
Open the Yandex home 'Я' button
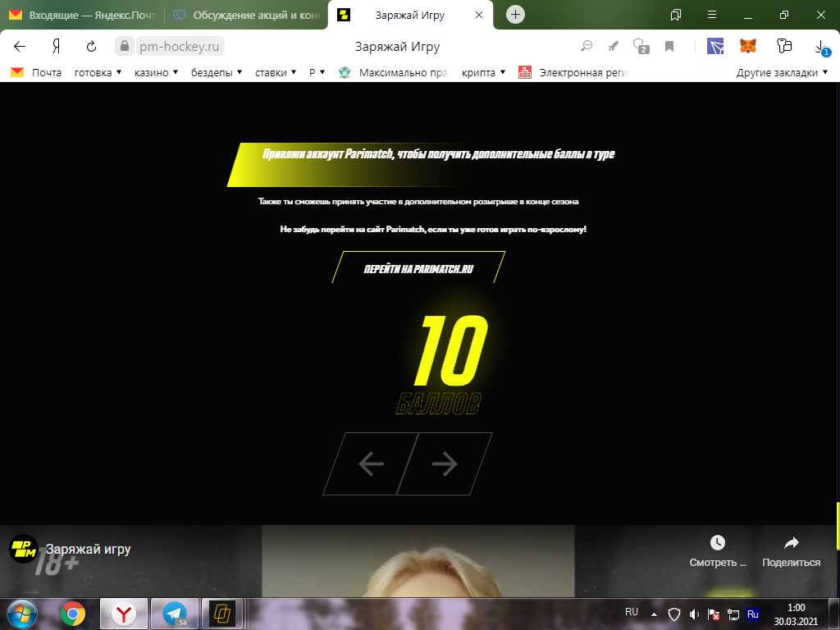point(56,47)
